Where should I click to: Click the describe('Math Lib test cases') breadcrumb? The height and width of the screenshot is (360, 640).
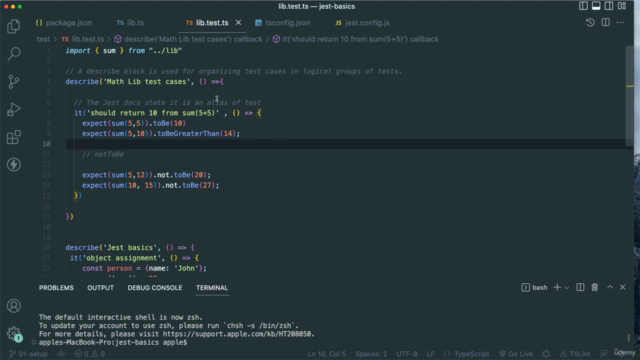coord(188,39)
